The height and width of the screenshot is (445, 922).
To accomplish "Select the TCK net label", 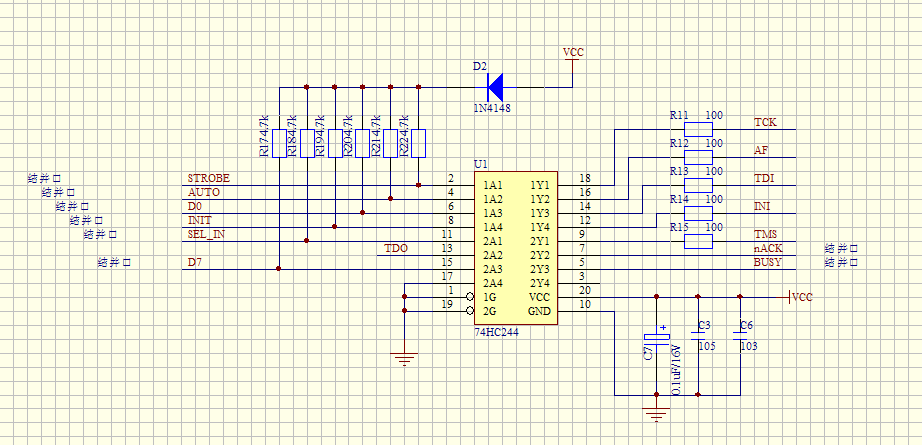I will 765,122.
